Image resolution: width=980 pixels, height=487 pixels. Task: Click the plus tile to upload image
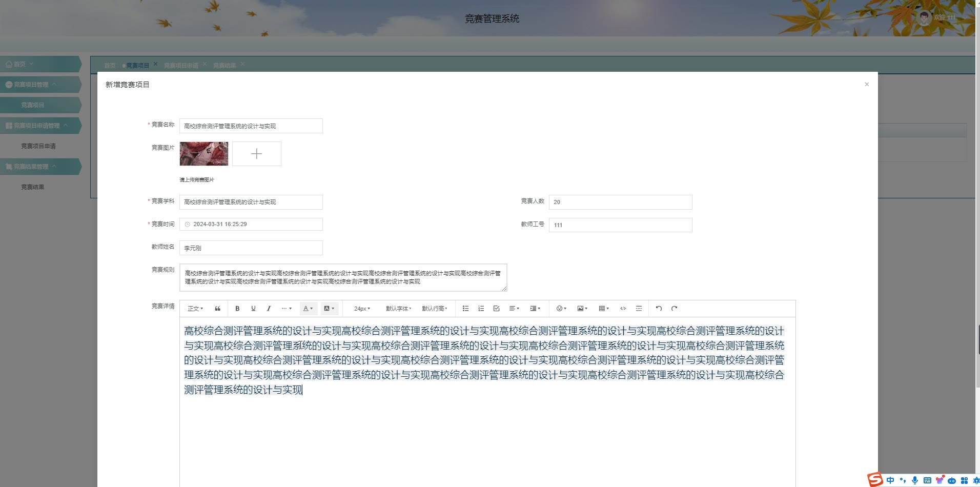257,154
